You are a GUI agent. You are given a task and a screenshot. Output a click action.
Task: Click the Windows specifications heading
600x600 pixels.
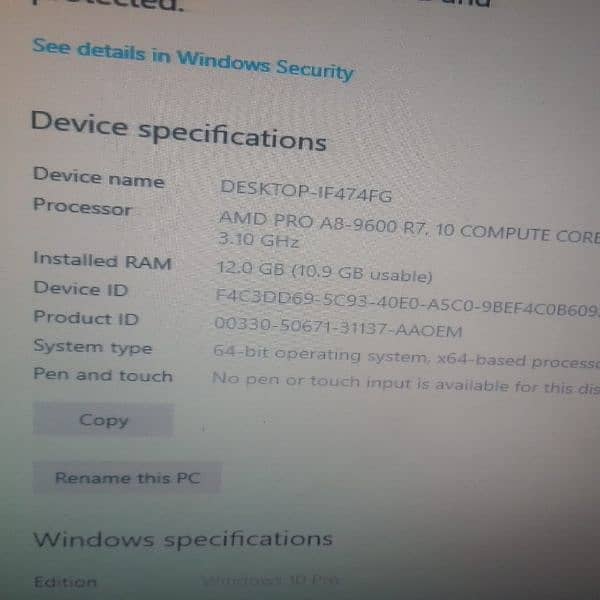[x=183, y=539]
